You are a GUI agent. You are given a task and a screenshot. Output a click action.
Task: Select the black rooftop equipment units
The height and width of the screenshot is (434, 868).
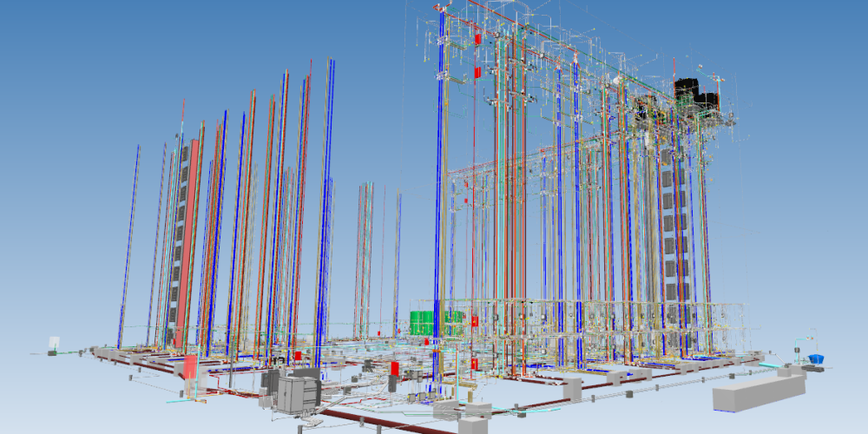(696, 94)
